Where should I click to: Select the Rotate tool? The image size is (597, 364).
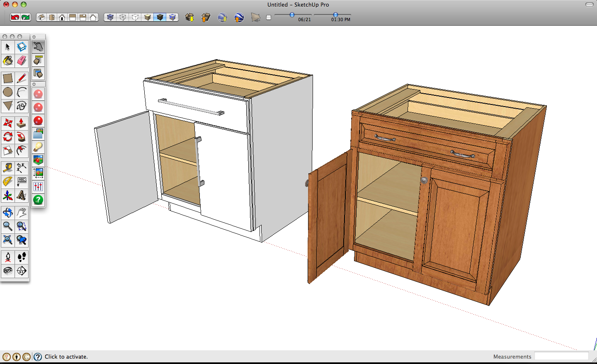pyautogui.click(x=8, y=137)
